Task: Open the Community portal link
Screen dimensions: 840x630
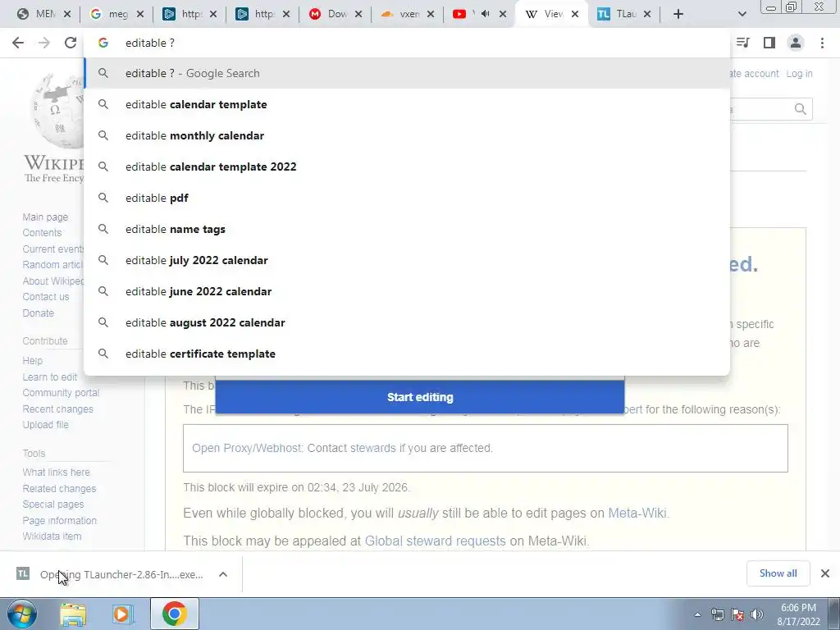Action: (x=61, y=393)
